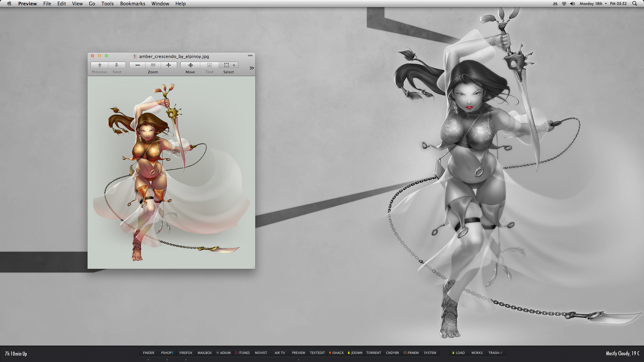Open the display menu bar icon
The image size is (644, 362).
[564, 4]
